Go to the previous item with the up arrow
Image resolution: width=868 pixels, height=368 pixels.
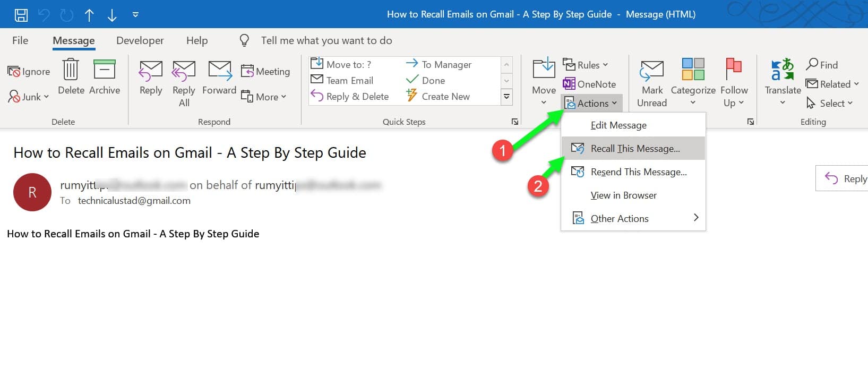coord(89,15)
